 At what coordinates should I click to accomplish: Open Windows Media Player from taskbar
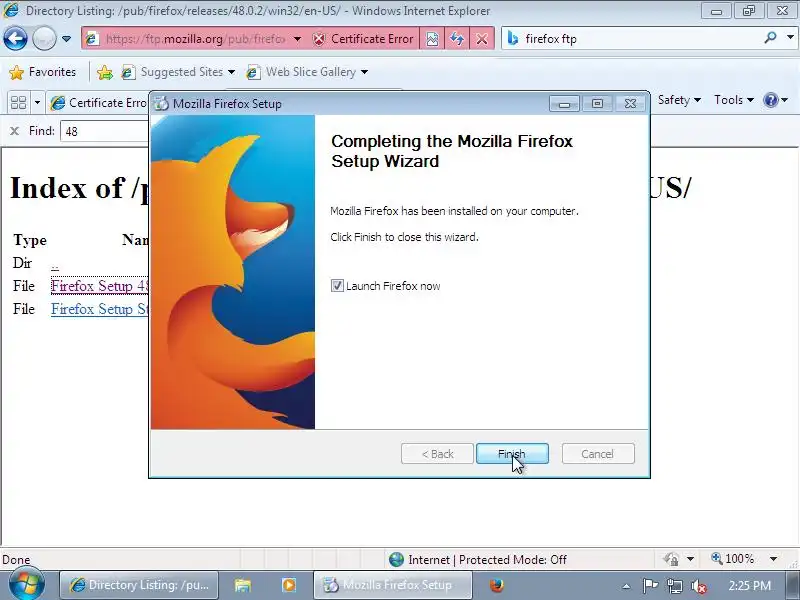[289, 585]
